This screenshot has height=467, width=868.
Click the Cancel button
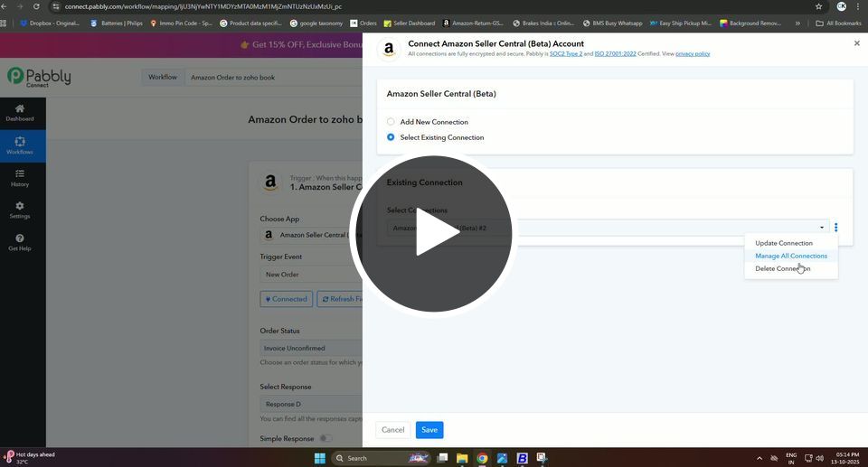(392, 430)
